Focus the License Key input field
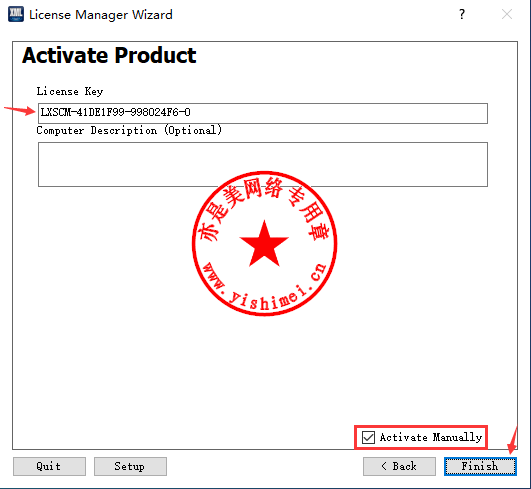This screenshot has height=489, width=531. click(x=263, y=113)
